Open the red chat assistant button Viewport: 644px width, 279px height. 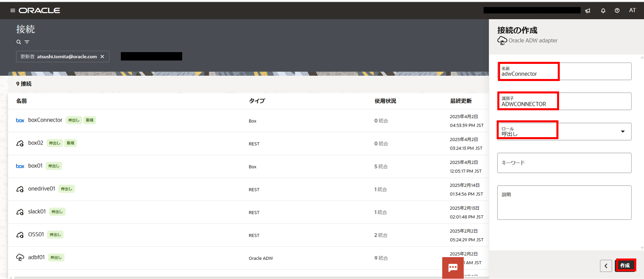tap(453, 268)
